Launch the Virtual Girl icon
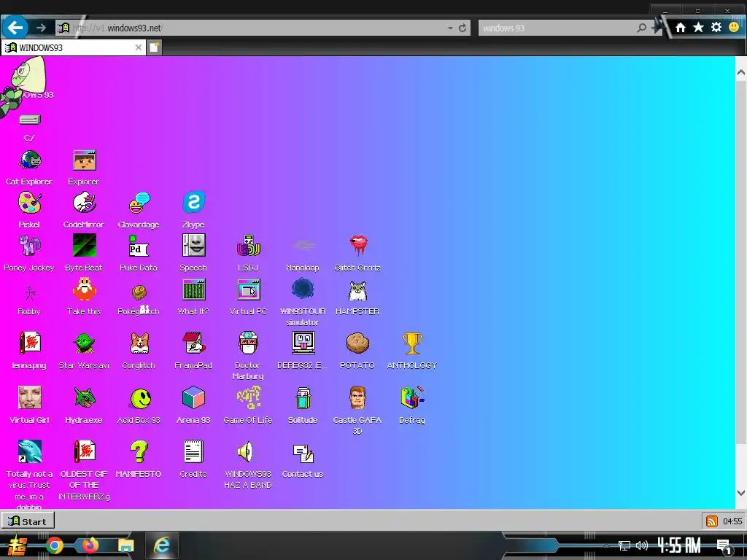Viewport: 747px width, 560px height. (x=29, y=397)
